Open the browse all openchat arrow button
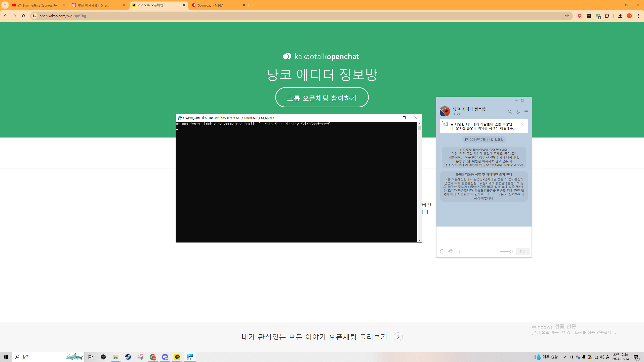The width and height of the screenshot is (644, 362). (x=398, y=337)
